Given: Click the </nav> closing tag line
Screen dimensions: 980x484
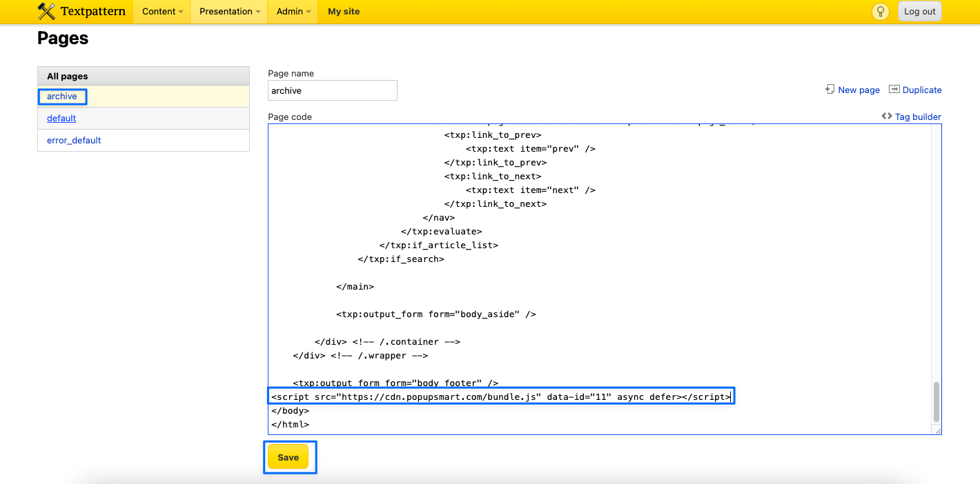Looking at the screenshot, I should 439,217.
